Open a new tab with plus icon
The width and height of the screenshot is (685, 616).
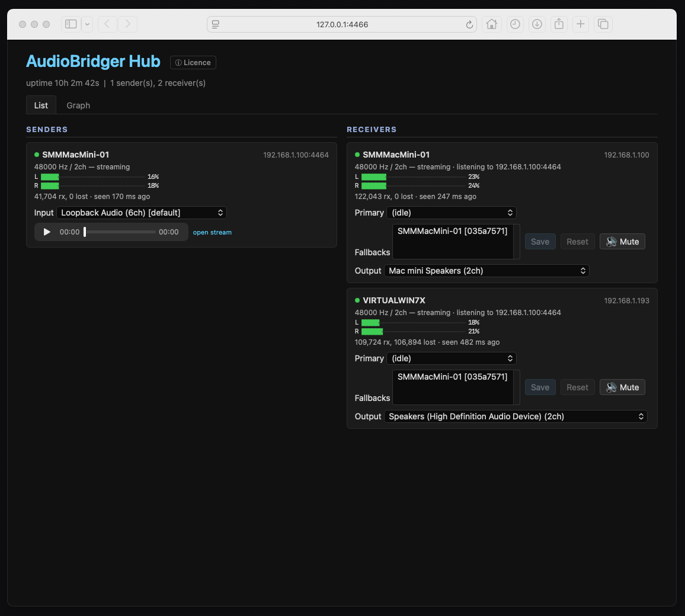581,24
